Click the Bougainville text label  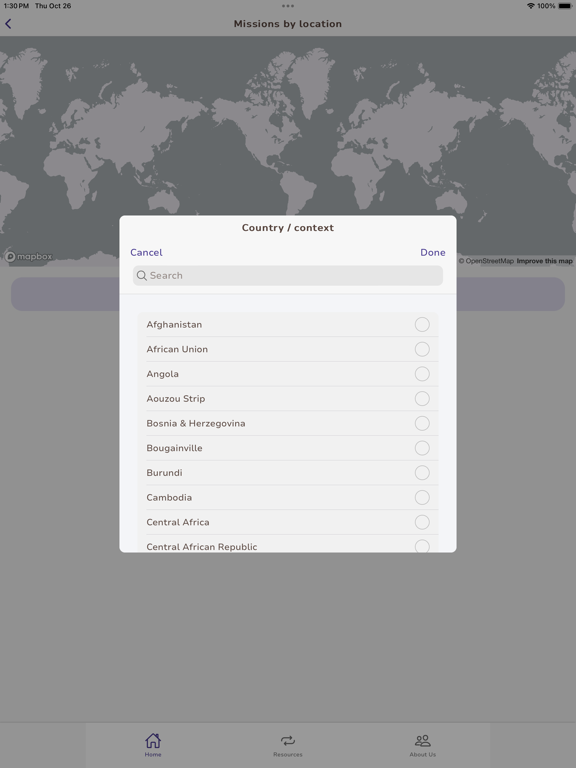pos(174,448)
